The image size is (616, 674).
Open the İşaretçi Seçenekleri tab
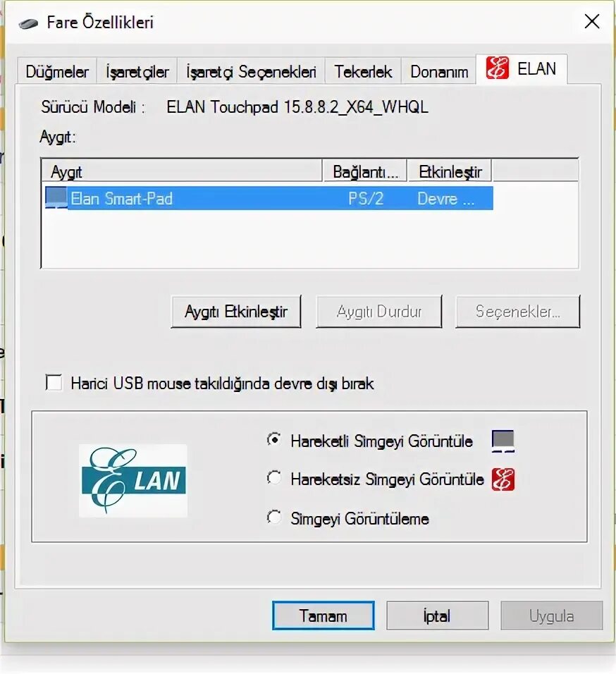click(252, 71)
